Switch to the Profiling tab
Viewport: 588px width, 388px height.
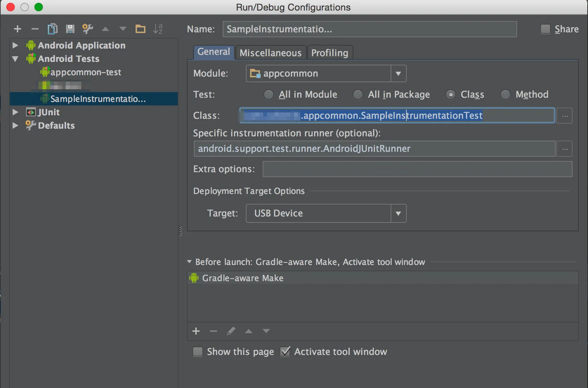click(x=329, y=53)
